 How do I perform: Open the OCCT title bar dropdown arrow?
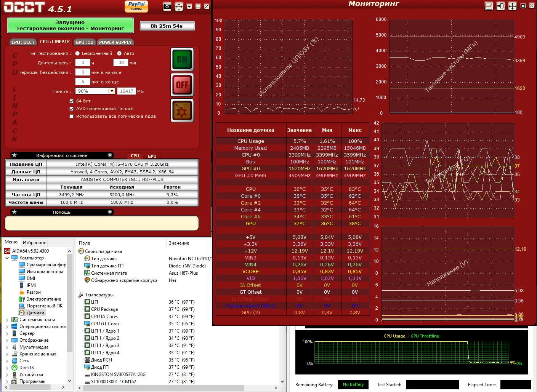pos(189,6)
